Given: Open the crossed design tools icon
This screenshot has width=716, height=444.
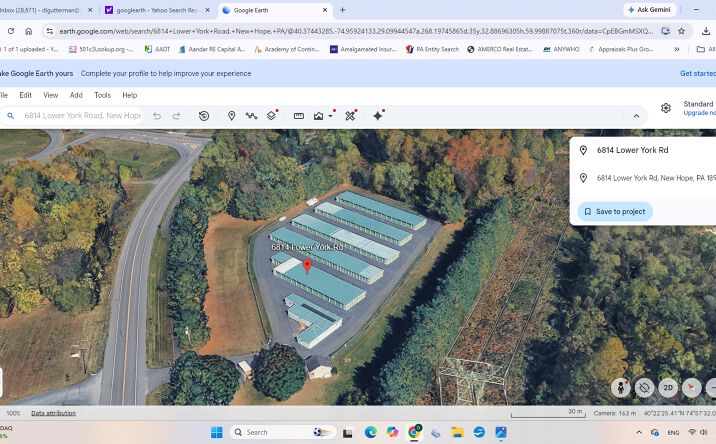Looking at the screenshot, I should pyautogui.click(x=350, y=116).
